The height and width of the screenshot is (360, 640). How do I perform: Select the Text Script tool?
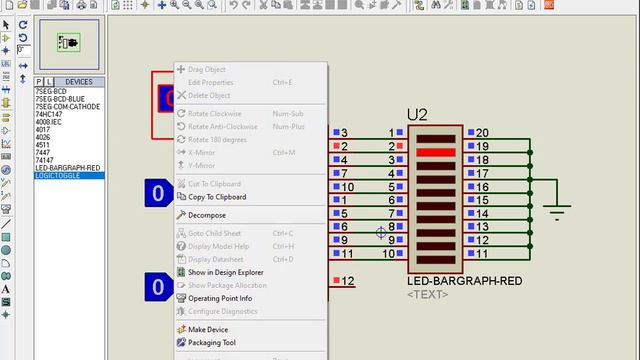pyautogui.click(x=6, y=76)
